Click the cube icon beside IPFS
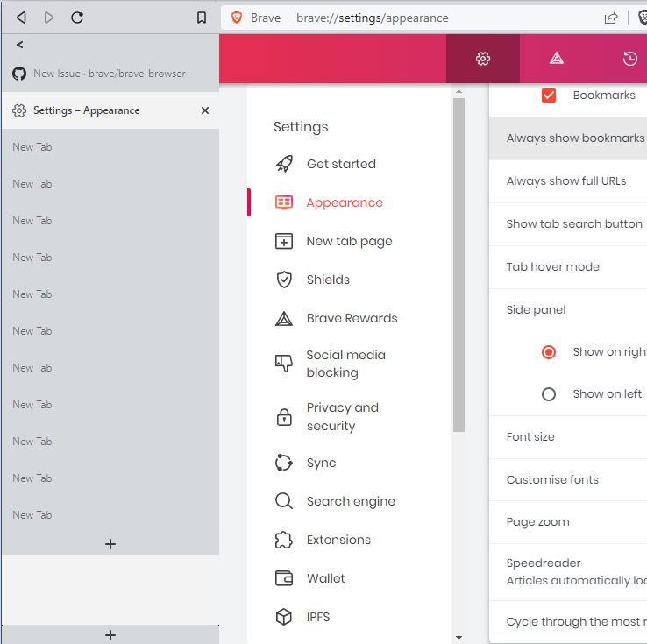The height and width of the screenshot is (644, 647). tap(284, 617)
